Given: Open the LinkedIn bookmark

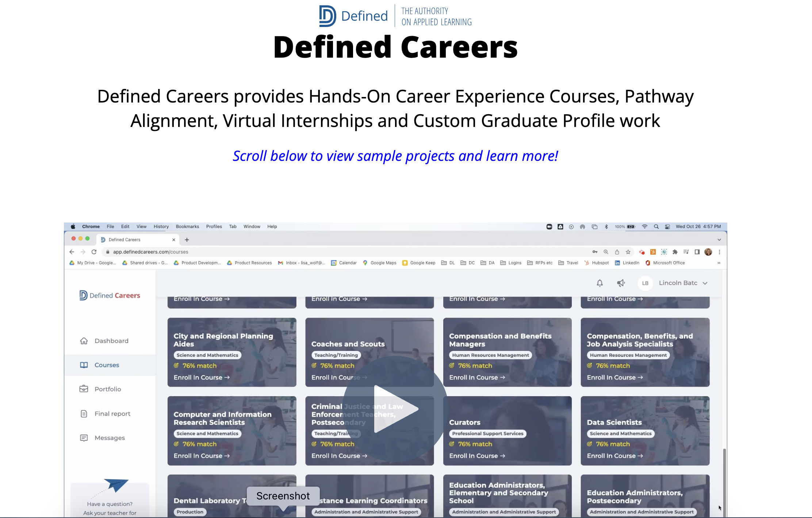Looking at the screenshot, I should pyautogui.click(x=627, y=263).
